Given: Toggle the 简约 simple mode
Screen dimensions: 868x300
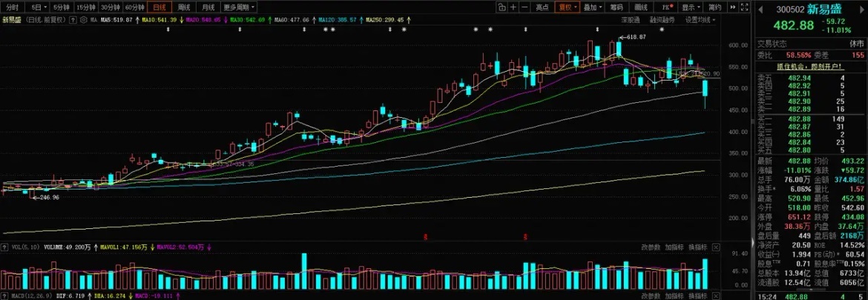Looking at the screenshot, I should point(714,7).
